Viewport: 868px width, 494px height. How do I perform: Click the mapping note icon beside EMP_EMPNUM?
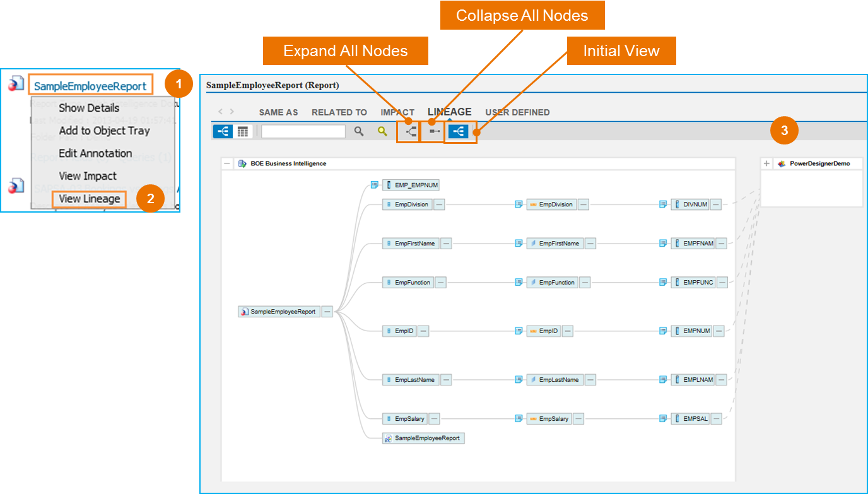pos(374,185)
